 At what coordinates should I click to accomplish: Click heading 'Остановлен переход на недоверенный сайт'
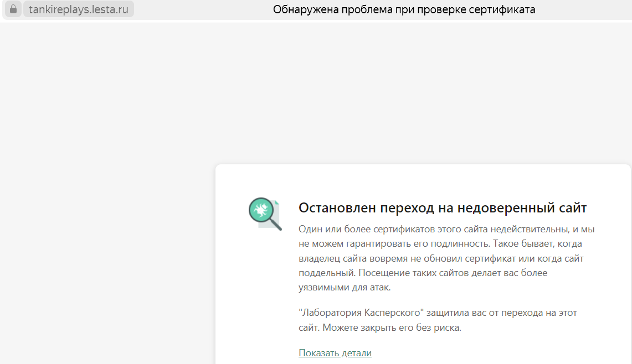point(443,208)
